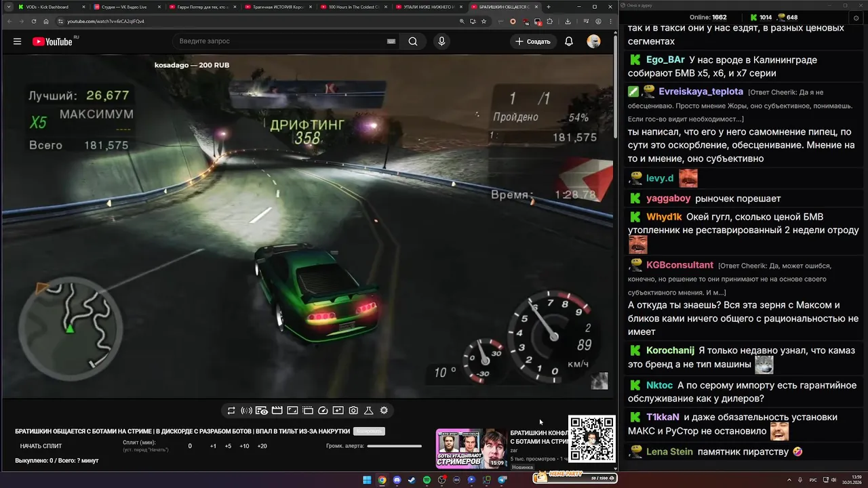The height and width of the screenshot is (488, 868).
Task: Click the НАЧАТЬ СПЛИТ button
Action: 41,446
